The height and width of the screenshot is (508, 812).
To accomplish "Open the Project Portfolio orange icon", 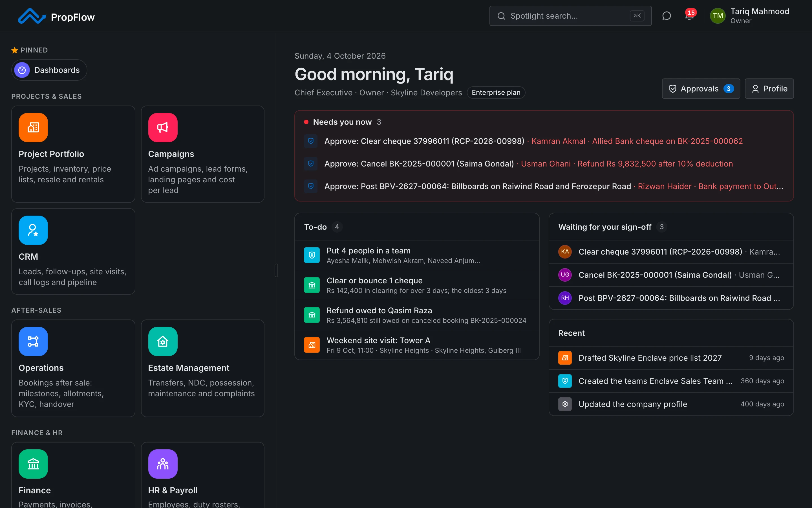I will click(33, 128).
